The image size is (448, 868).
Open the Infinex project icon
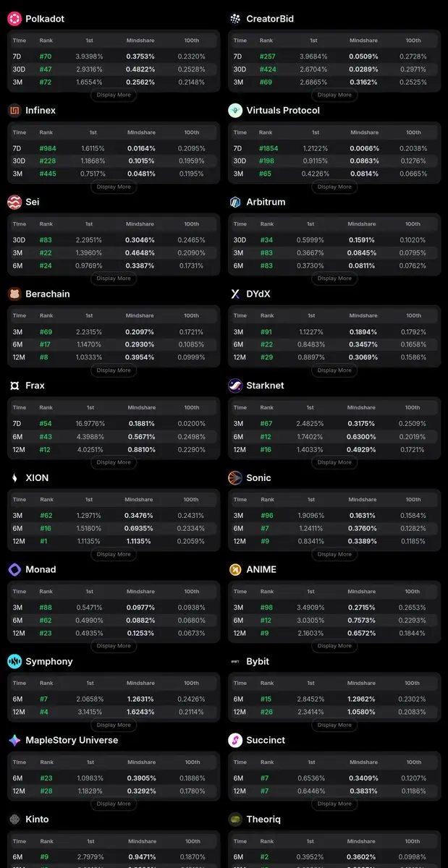(14, 111)
